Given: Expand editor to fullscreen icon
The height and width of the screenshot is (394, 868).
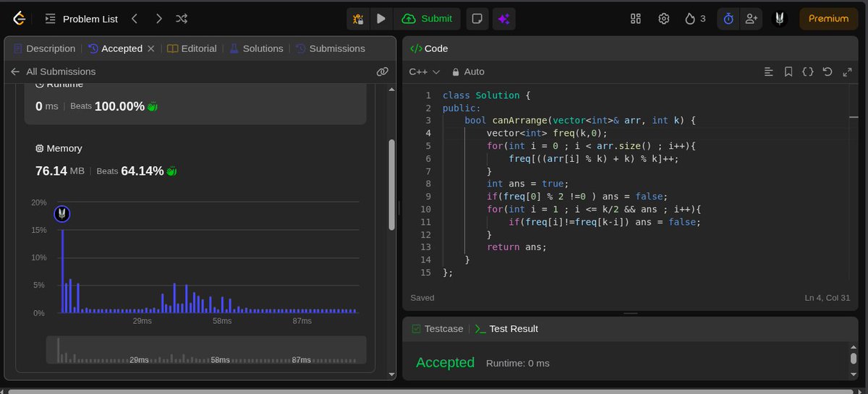Looking at the screenshot, I should (847, 72).
